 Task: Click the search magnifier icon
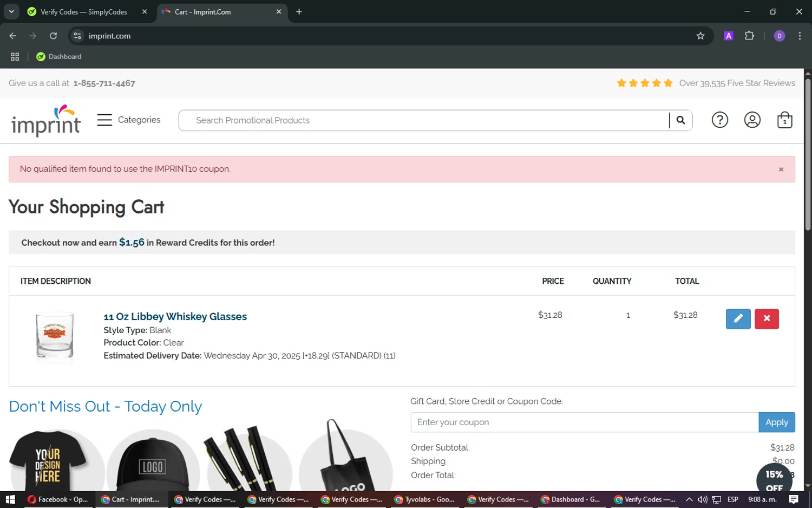click(x=680, y=120)
